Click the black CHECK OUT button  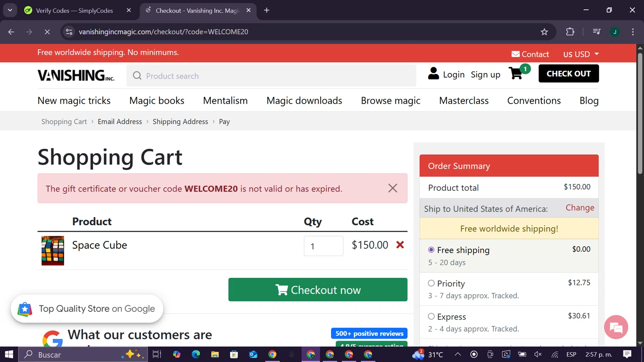[568, 73]
